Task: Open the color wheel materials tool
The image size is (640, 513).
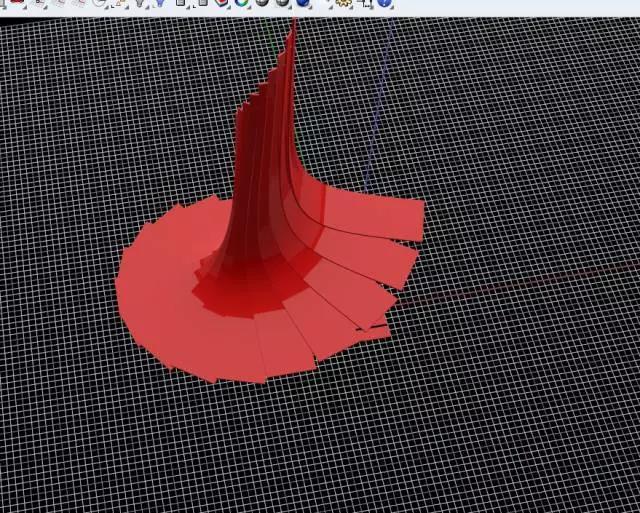Action: (242, 3)
